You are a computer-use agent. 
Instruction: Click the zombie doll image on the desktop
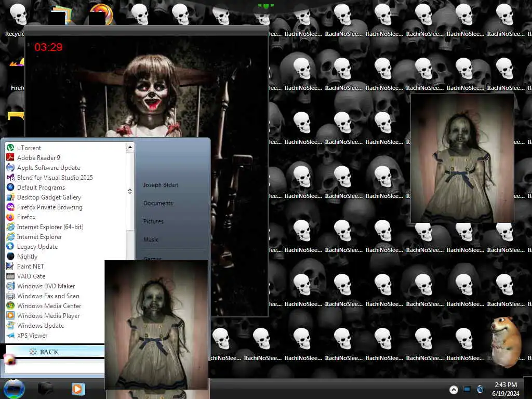[462, 158]
